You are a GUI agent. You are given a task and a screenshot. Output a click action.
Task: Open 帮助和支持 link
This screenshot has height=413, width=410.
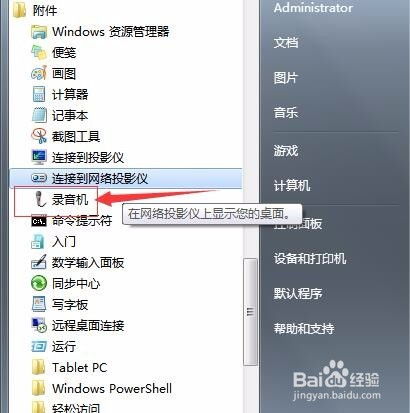[304, 329]
